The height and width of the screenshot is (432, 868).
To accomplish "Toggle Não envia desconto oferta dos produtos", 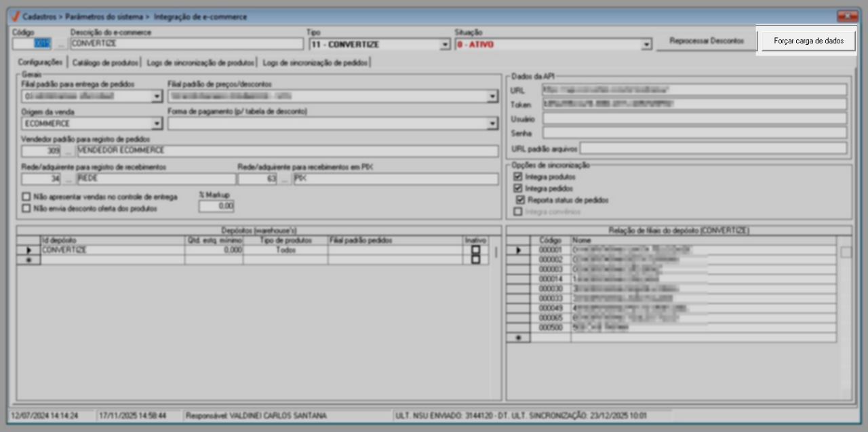I will [26, 209].
